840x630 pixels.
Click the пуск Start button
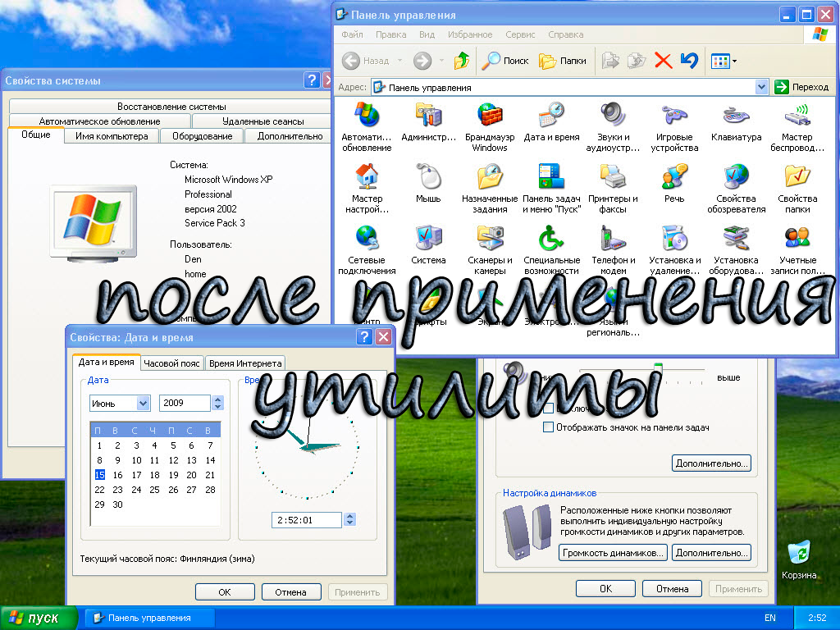point(39,618)
